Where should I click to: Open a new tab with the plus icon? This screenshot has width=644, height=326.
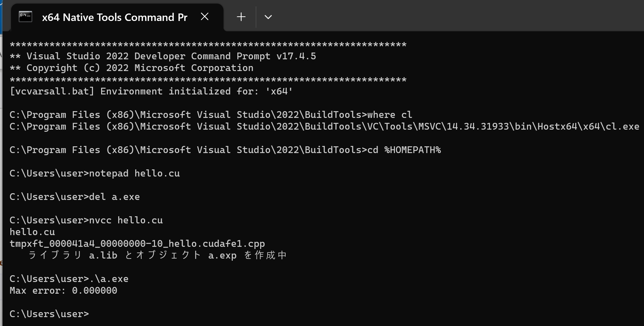241,17
